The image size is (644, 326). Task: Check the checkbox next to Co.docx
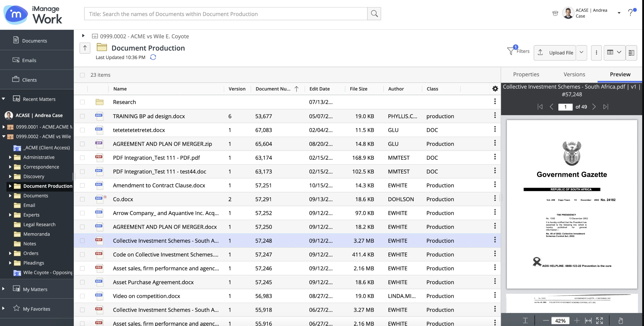tap(83, 199)
